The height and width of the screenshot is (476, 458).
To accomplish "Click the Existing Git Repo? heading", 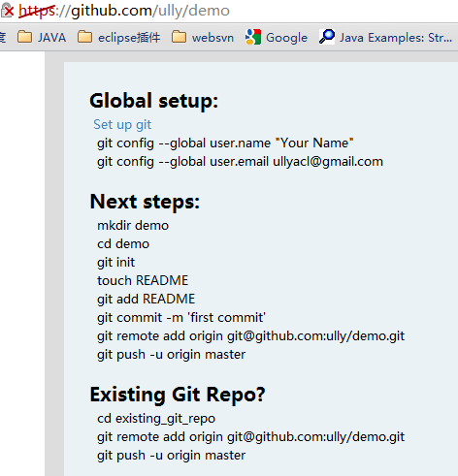I will (x=178, y=395).
